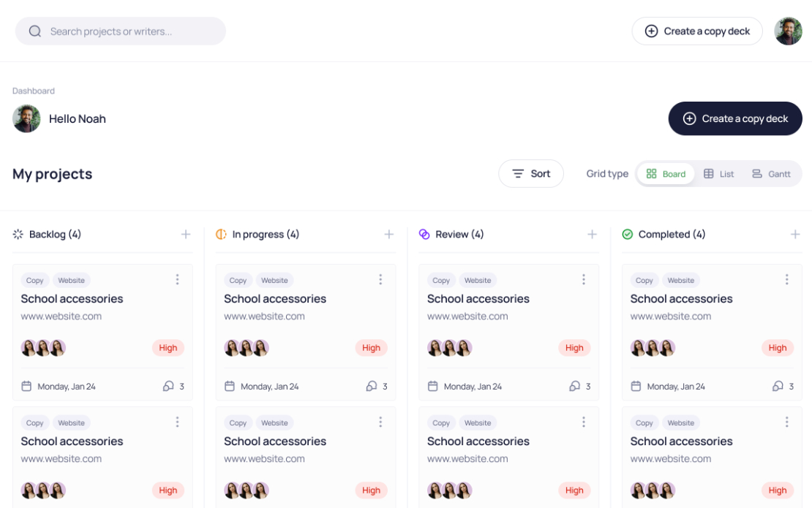Viewport: 812px width, 508px height.
Task: Click assignee avatars on first Review card
Action: (x=449, y=348)
